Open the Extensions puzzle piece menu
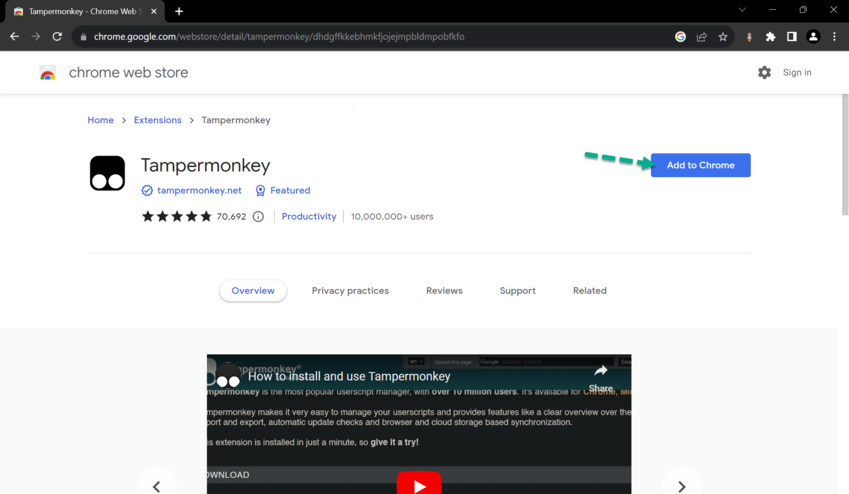 770,36
